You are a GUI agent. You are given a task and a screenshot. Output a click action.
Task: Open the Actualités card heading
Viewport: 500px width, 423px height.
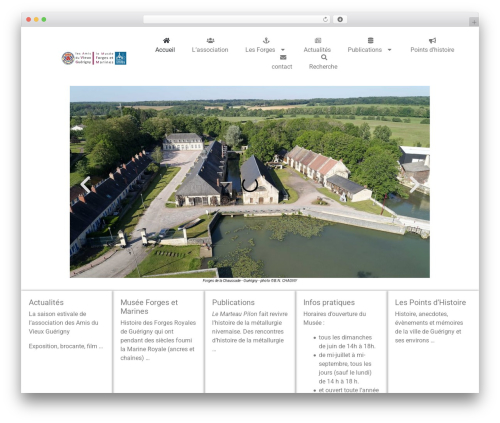coord(46,302)
